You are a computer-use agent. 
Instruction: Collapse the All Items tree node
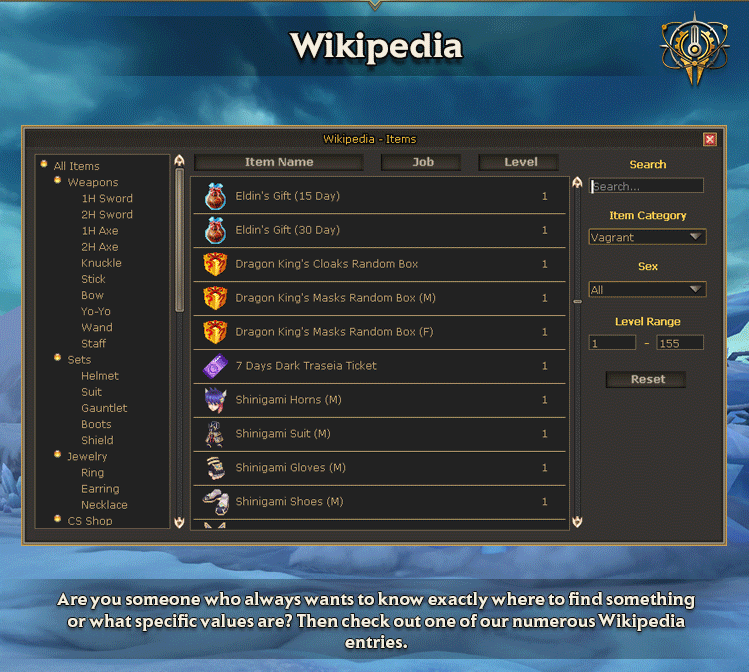(x=44, y=164)
